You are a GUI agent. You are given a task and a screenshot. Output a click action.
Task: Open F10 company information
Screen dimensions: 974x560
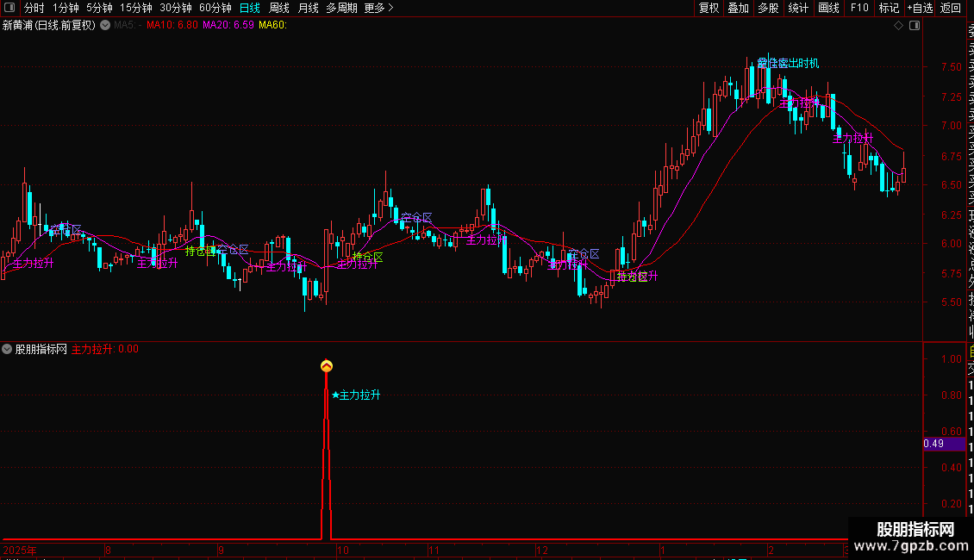[859, 8]
